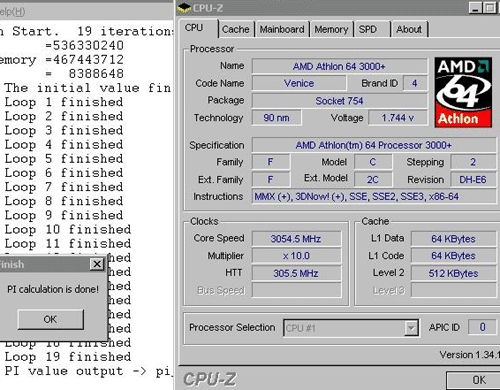
Task: Click the Instructions field text
Action: (x=356, y=197)
